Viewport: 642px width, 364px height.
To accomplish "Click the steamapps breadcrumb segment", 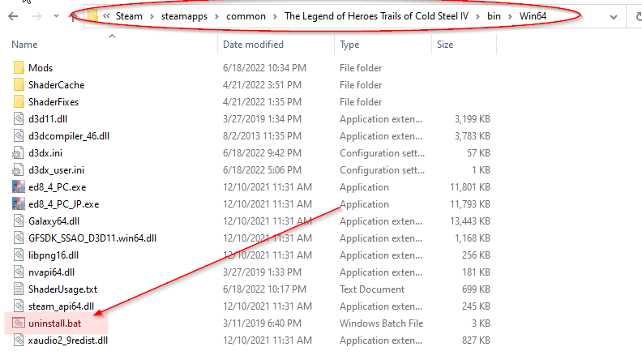I will click(x=184, y=16).
